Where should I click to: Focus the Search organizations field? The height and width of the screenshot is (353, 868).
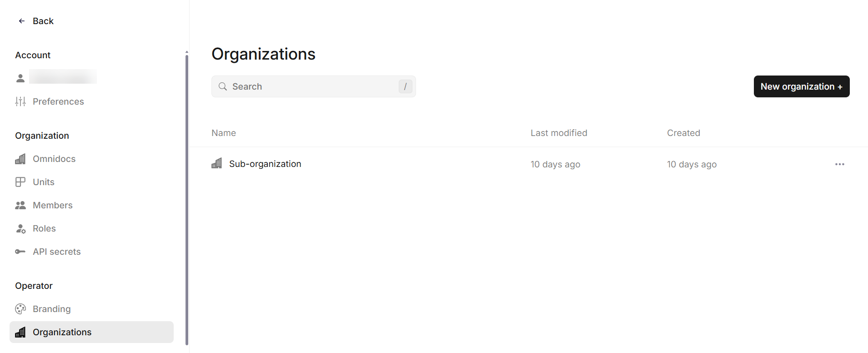(314, 86)
